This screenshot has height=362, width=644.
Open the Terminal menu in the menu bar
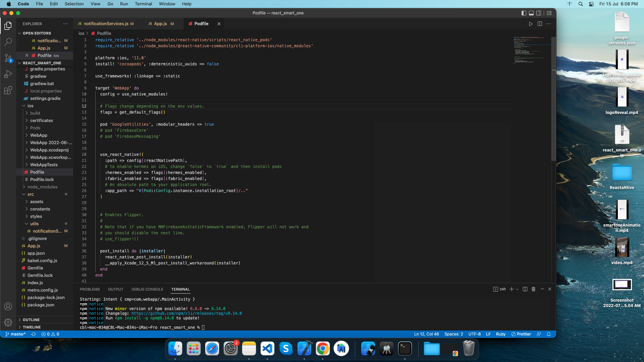point(143,4)
